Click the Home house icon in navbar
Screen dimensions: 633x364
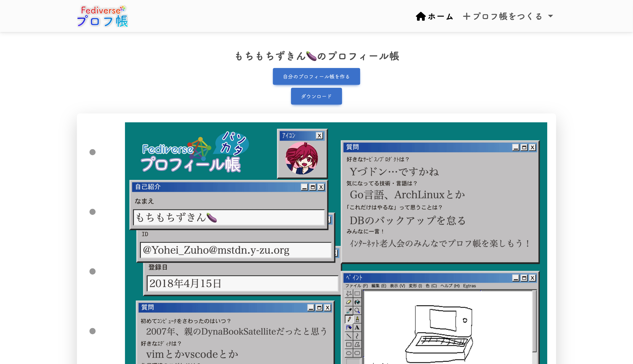421,16
